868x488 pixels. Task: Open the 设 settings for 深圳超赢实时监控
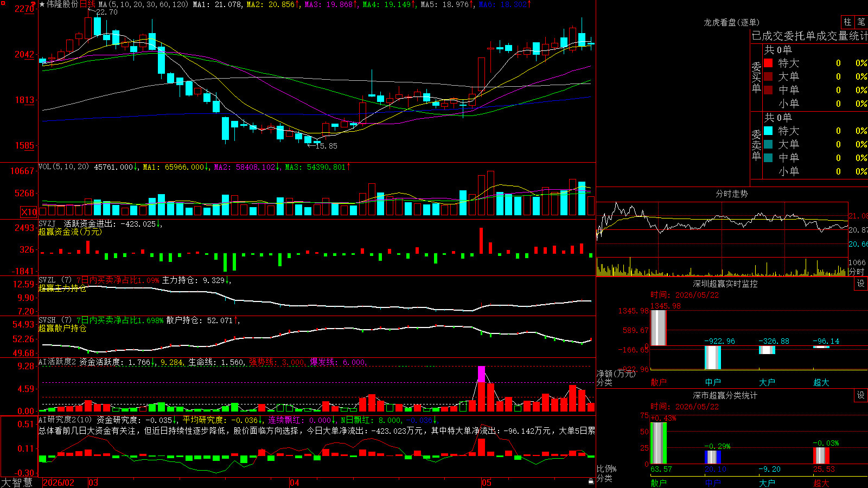[861, 284]
